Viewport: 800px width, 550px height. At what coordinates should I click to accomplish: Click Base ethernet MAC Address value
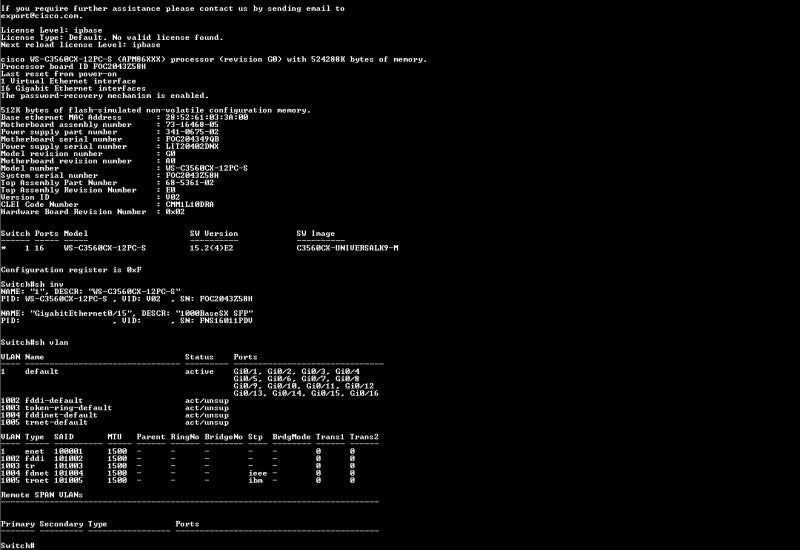pyautogui.click(x=207, y=117)
